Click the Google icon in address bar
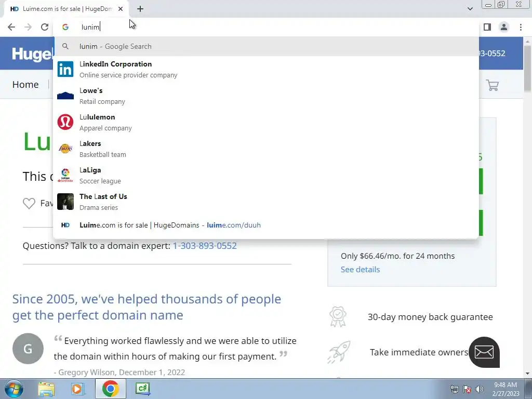The height and width of the screenshot is (399, 532). point(65,27)
